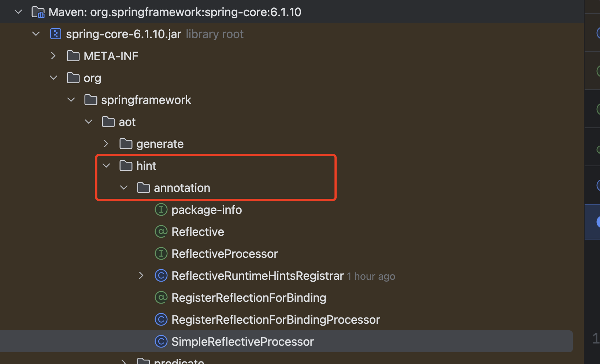Select the aot package label
This screenshot has width=600, height=364.
pos(127,122)
